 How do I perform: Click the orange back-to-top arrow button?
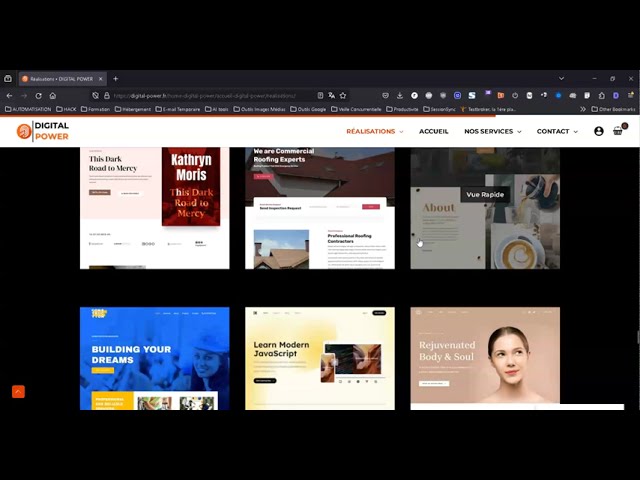(x=18, y=391)
